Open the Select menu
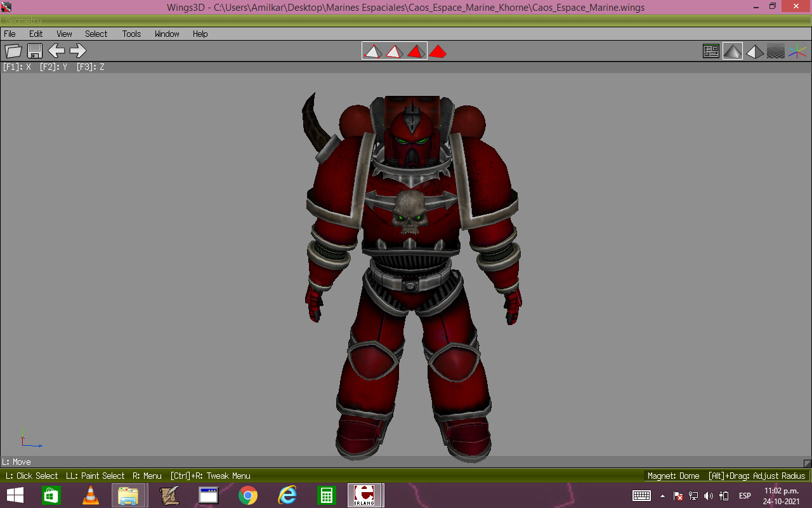 [x=96, y=34]
